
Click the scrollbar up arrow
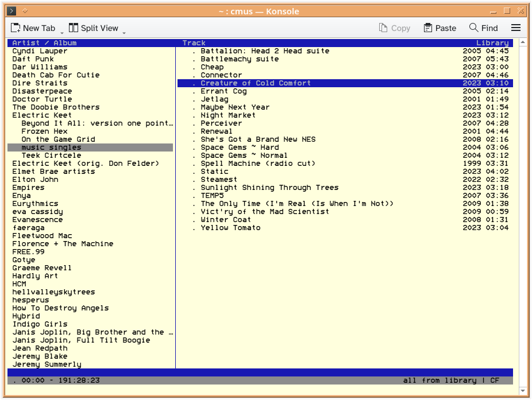(523, 42)
